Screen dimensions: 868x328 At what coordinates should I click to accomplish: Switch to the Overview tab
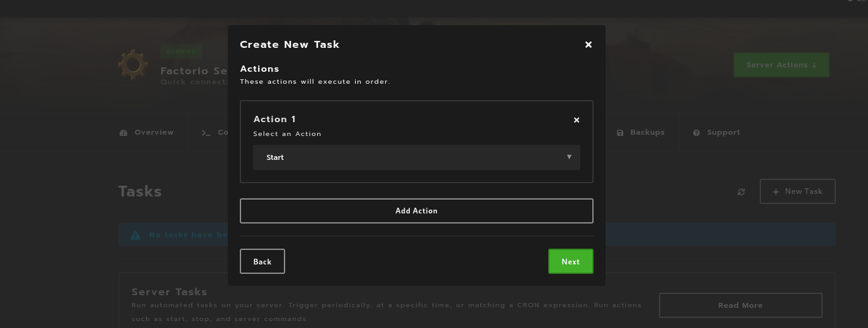click(x=147, y=132)
